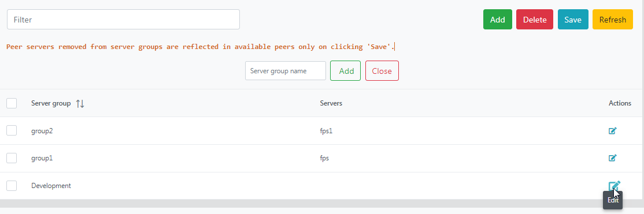Sort by Server group column arrows
The width and height of the screenshot is (644, 214).
[x=80, y=103]
